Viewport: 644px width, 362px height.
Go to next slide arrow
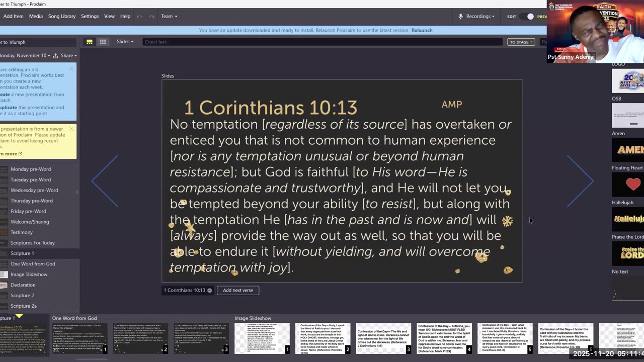pyautogui.click(x=580, y=181)
